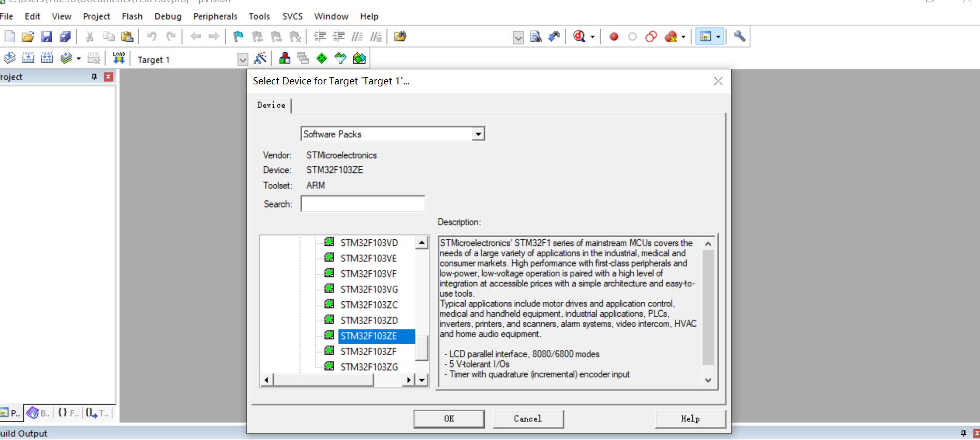Viewport: 980px width, 440px height.
Task: Click the Save All icon
Action: (65, 36)
